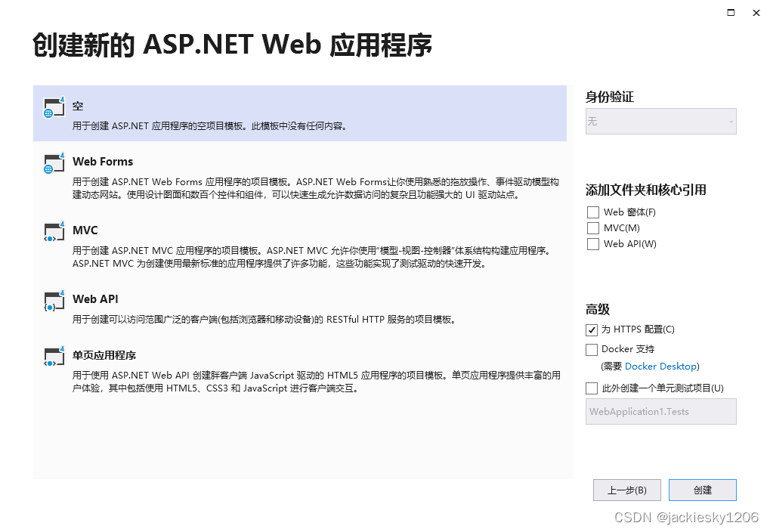Viewport: 770px width, 532px height.
Task: Open the Docker Desktop link
Action: click(x=661, y=366)
